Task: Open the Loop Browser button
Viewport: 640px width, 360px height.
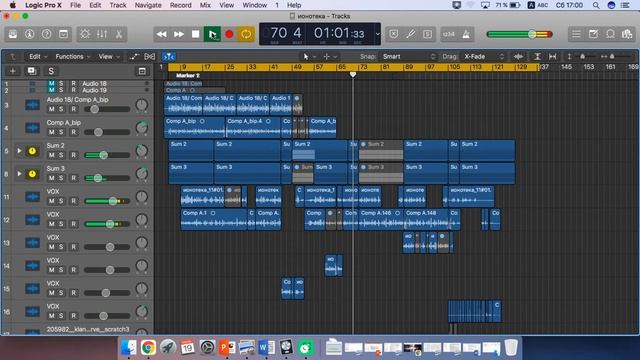Action: coord(610,34)
